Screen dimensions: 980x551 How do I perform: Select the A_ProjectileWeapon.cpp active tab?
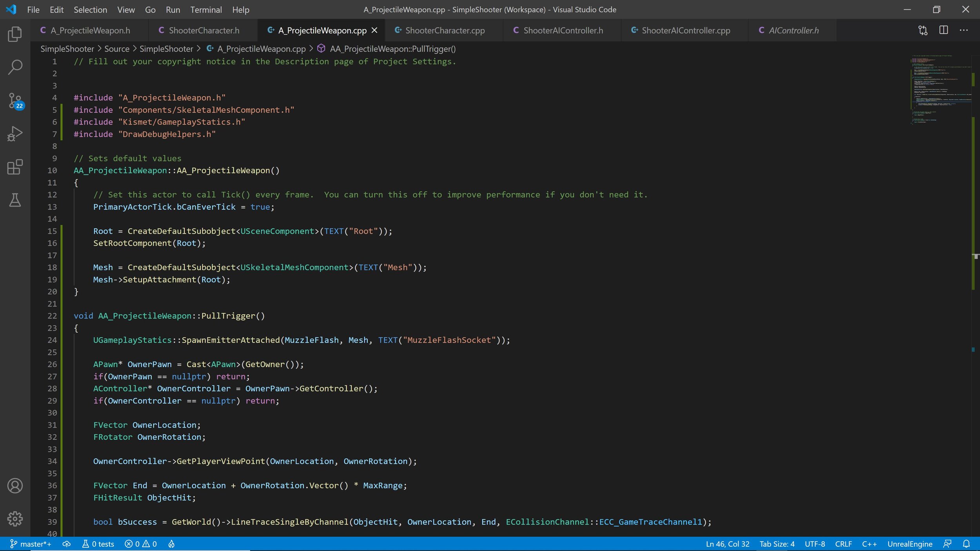click(x=321, y=30)
